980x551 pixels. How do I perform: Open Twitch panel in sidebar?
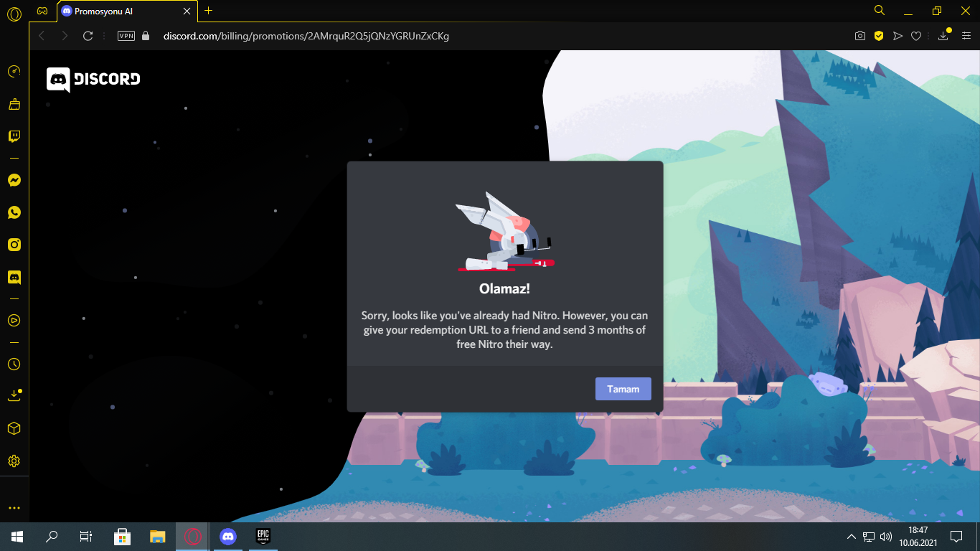pos(14,136)
